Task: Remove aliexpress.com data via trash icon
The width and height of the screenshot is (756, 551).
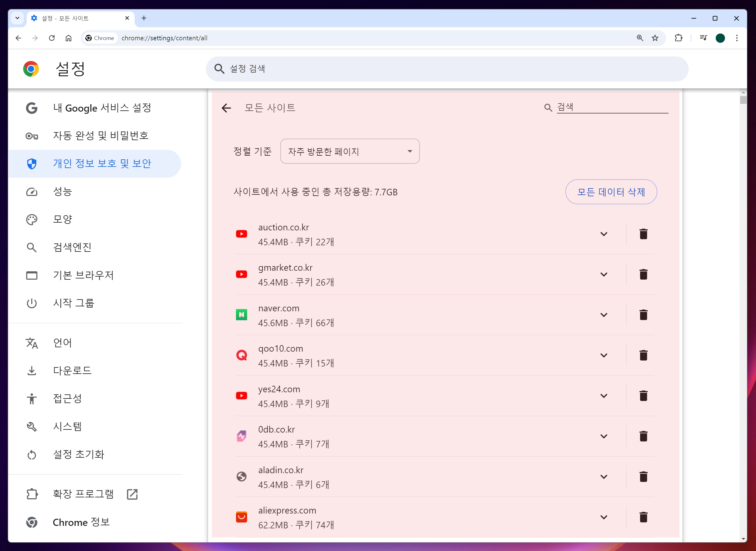Action: 643,517
